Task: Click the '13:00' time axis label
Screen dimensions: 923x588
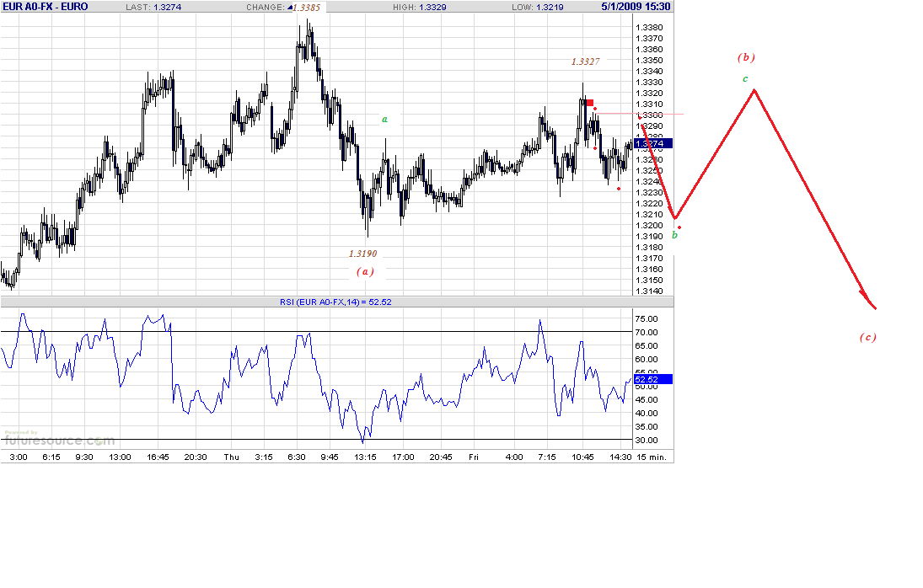Action: (x=120, y=457)
